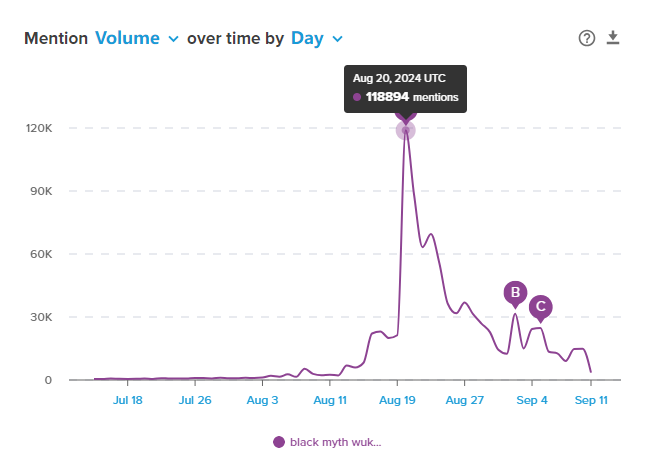Click the Sep 11 axis date
The width and height of the screenshot is (648, 469).
[591, 401]
